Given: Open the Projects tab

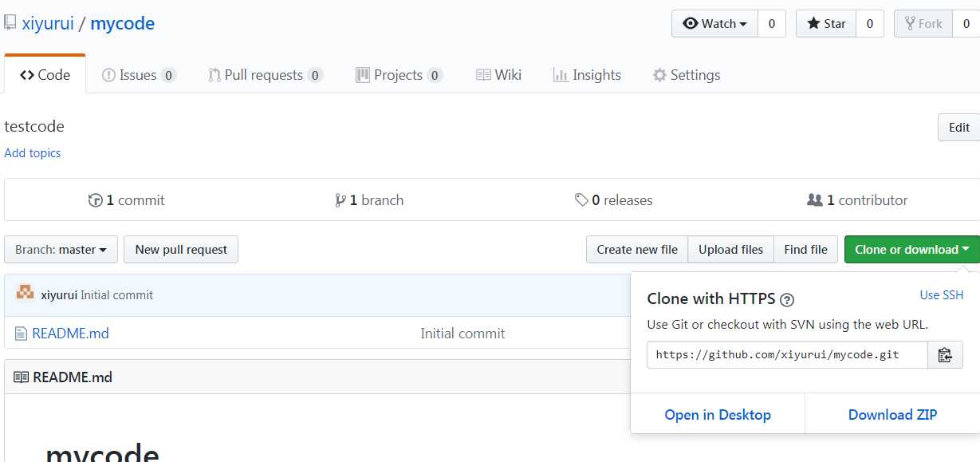Looking at the screenshot, I should (x=398, y=75).
